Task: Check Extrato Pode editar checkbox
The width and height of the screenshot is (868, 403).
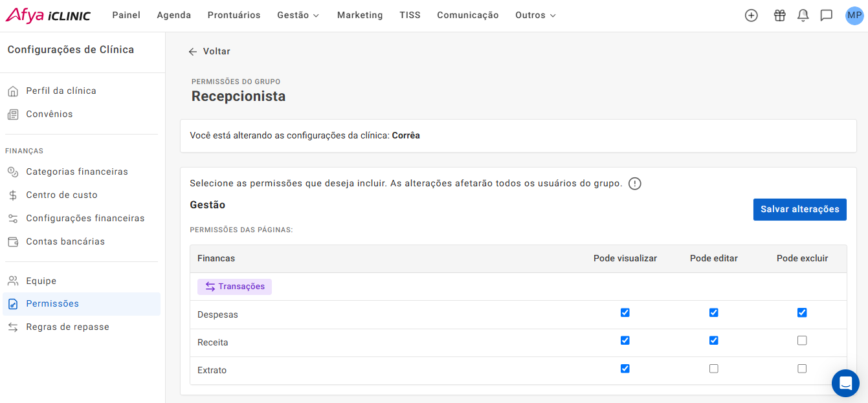Action: [713, 369]
